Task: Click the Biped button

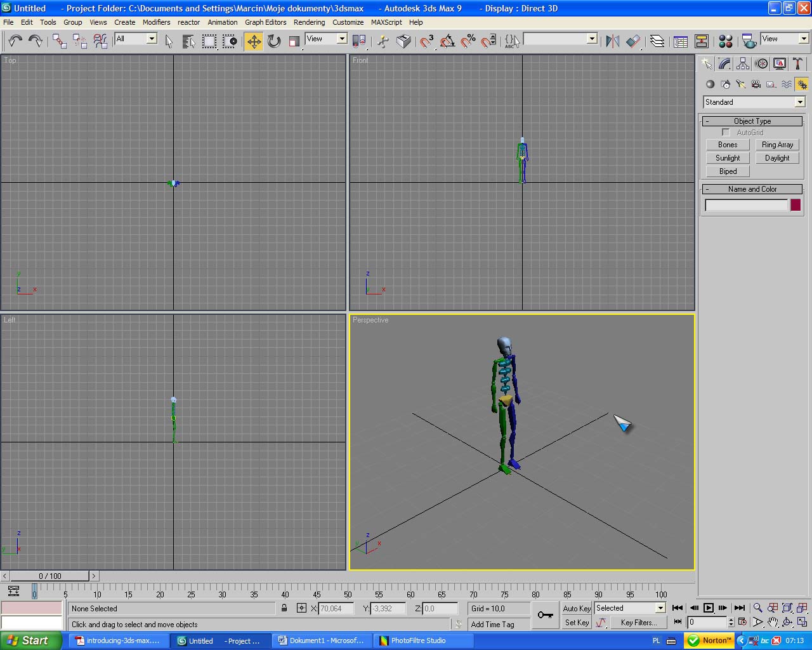Action: tap(728, 171)
